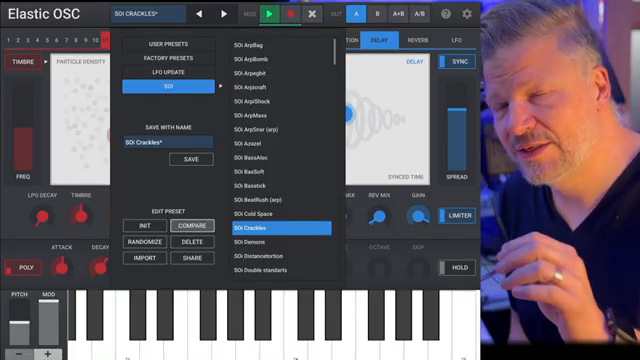Viewport: 640px width, 360px height.
Task: Open LFO Update preset category
Action: tap(169, 72)
